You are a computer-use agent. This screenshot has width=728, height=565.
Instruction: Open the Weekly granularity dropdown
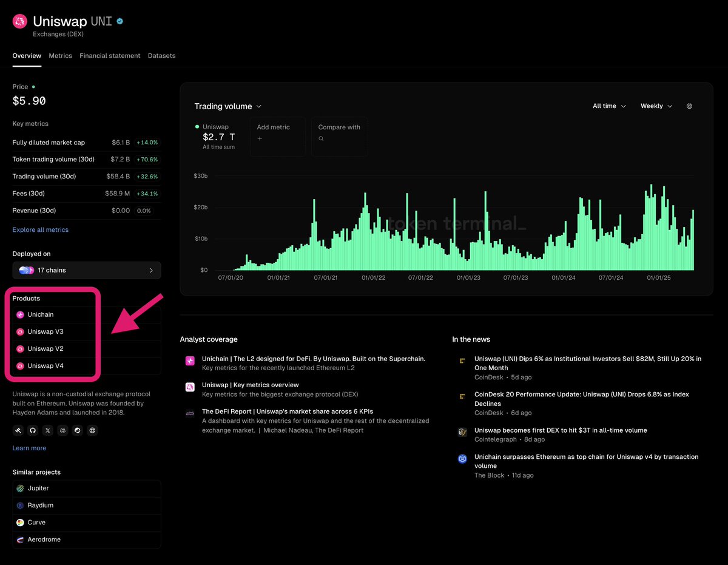point(656,106)
